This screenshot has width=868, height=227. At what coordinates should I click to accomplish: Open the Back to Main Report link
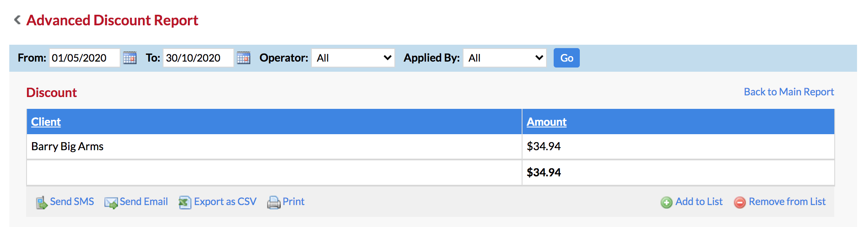[x=789, y=92]
